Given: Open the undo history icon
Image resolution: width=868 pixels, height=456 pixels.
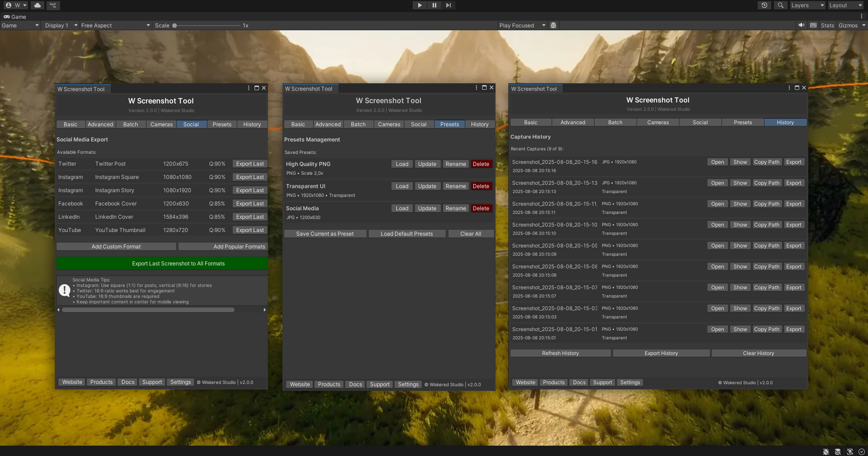Looking at the screenshot, I should click(764, 5).
